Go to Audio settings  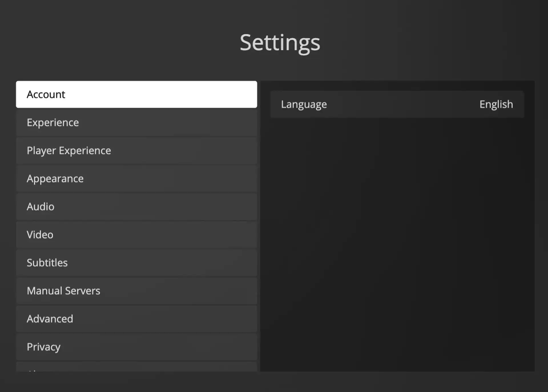137,206
